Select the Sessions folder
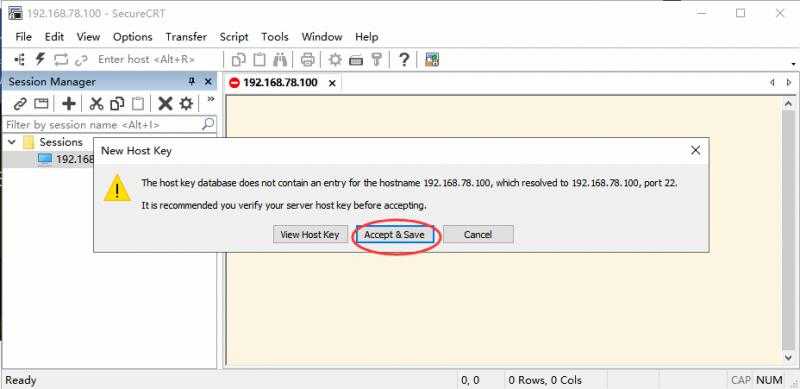 61,142
